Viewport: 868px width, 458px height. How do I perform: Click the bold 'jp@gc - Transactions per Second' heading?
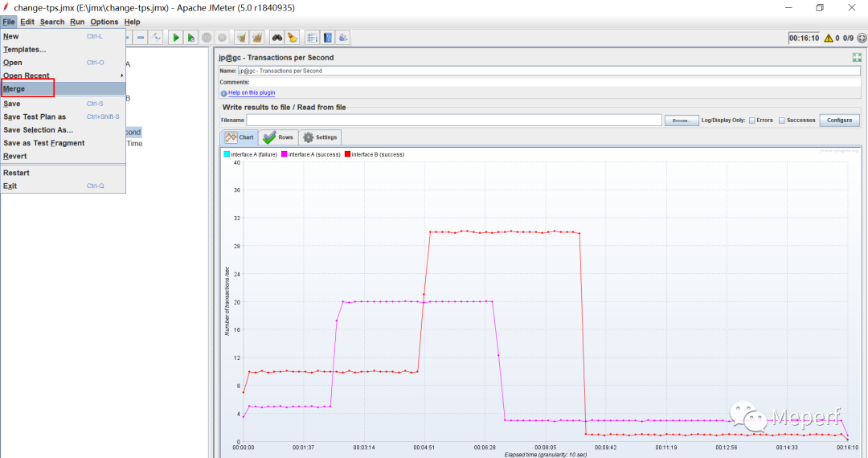pos(276,58)
